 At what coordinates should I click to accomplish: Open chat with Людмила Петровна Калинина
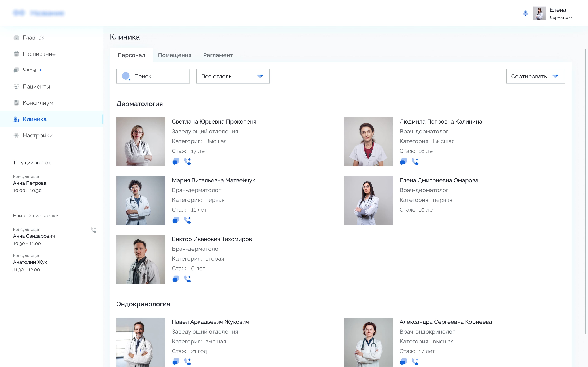click(403, 161)
